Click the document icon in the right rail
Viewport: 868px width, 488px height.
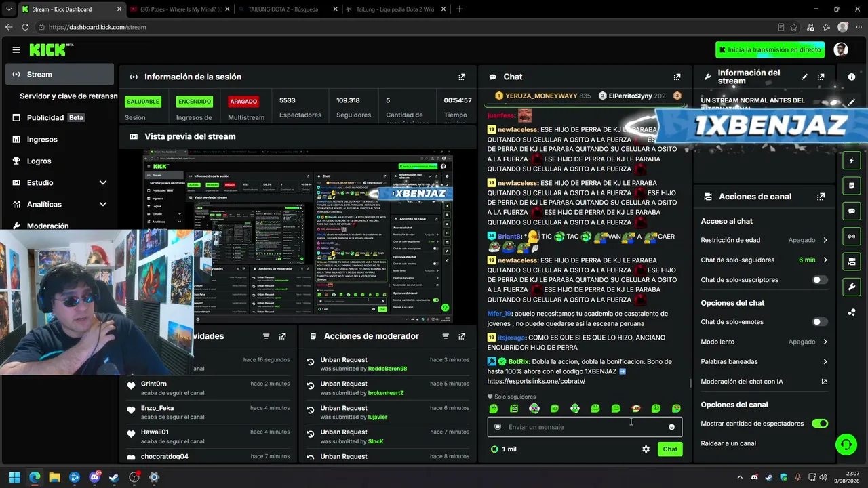[852, 186]
